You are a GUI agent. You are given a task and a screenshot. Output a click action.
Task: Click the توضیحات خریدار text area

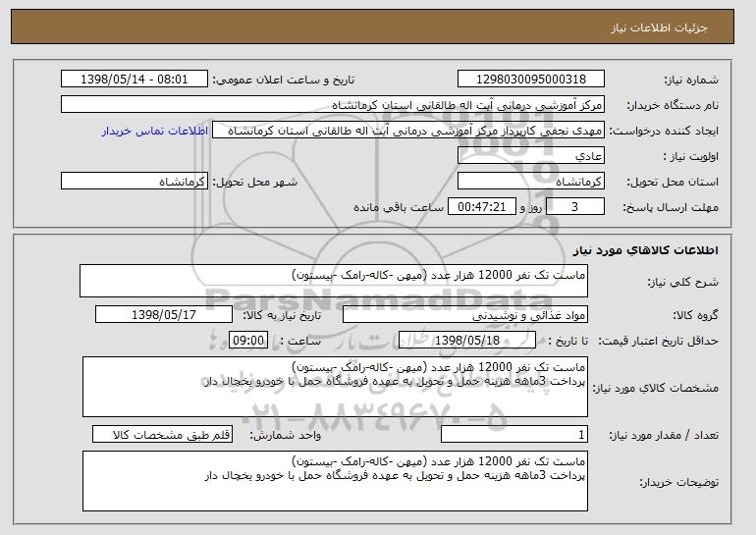coord(335,481)
